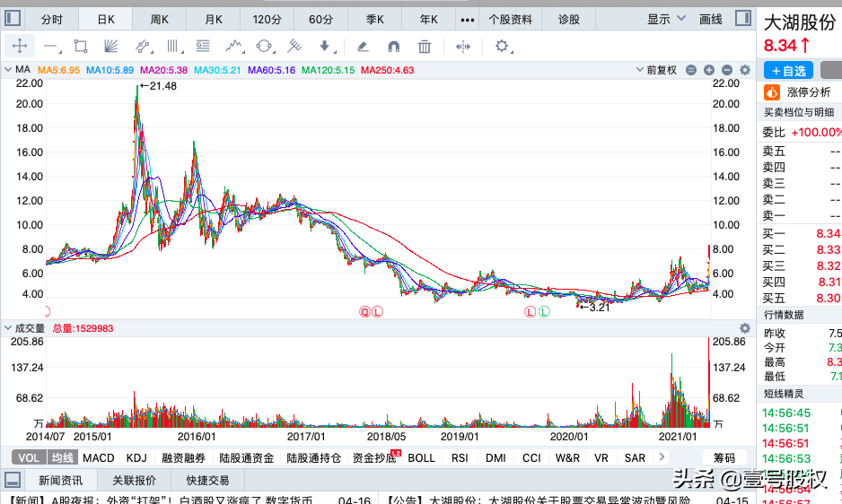Select the vertical cycle lines tool
Screen dimensions: 842x504
(173, 46)
